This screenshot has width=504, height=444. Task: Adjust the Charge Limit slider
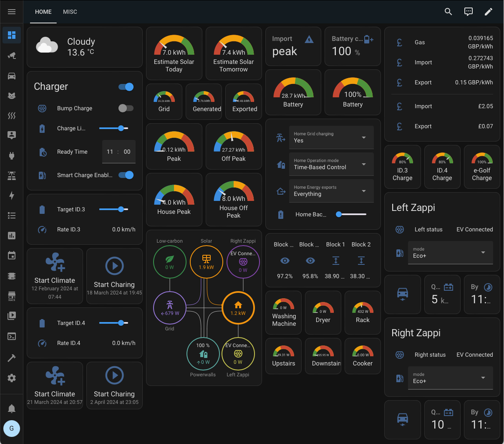[113, 128]
